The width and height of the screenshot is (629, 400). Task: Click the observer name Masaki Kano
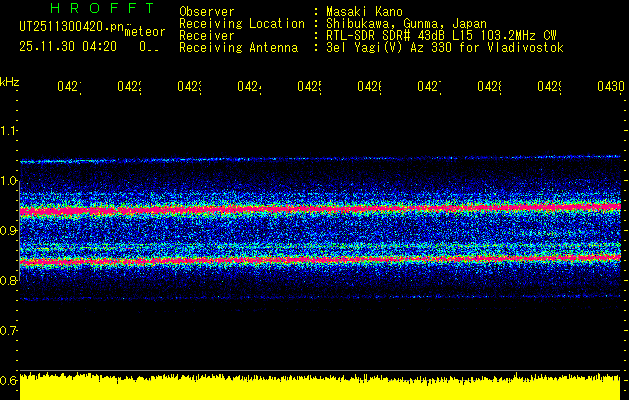(365, 11)
